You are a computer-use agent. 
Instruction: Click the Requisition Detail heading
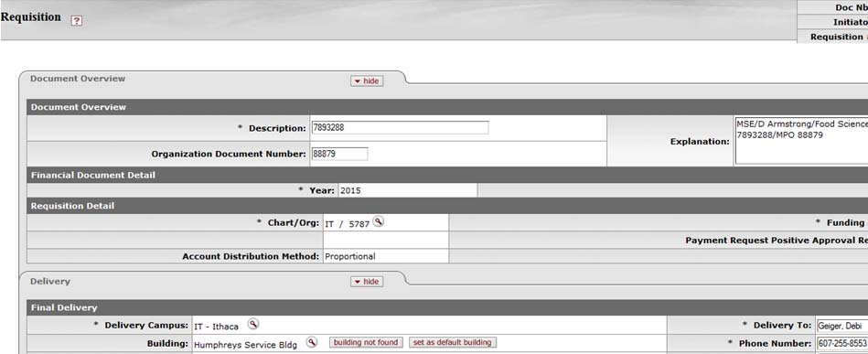click(72, 206)
